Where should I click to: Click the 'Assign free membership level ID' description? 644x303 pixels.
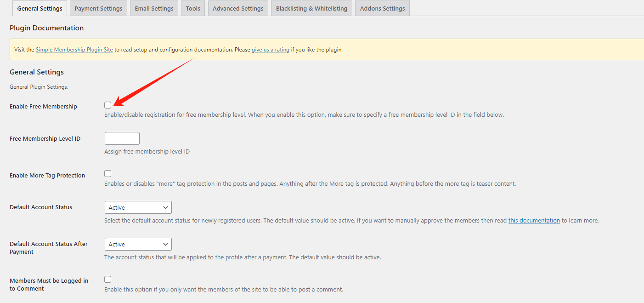pos(147,152)
